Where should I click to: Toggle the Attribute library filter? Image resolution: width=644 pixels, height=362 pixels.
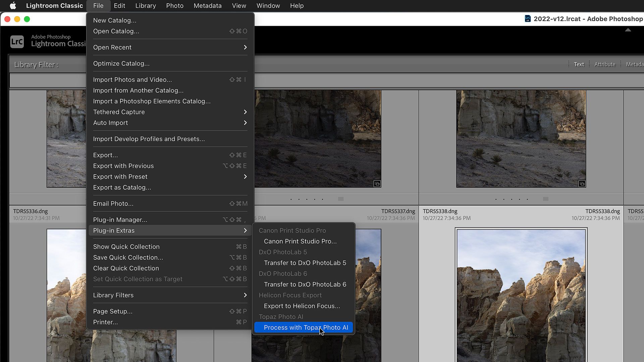tap(605, 64)
